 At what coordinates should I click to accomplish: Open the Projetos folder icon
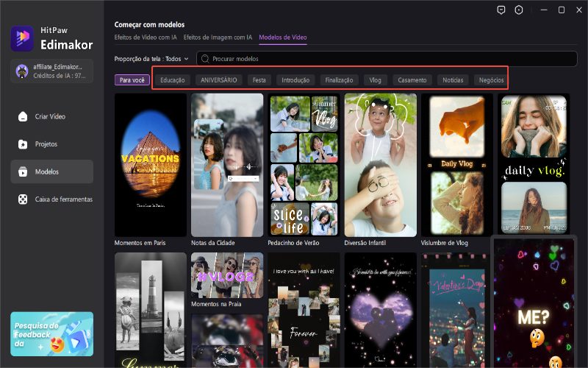pos(24,144)
